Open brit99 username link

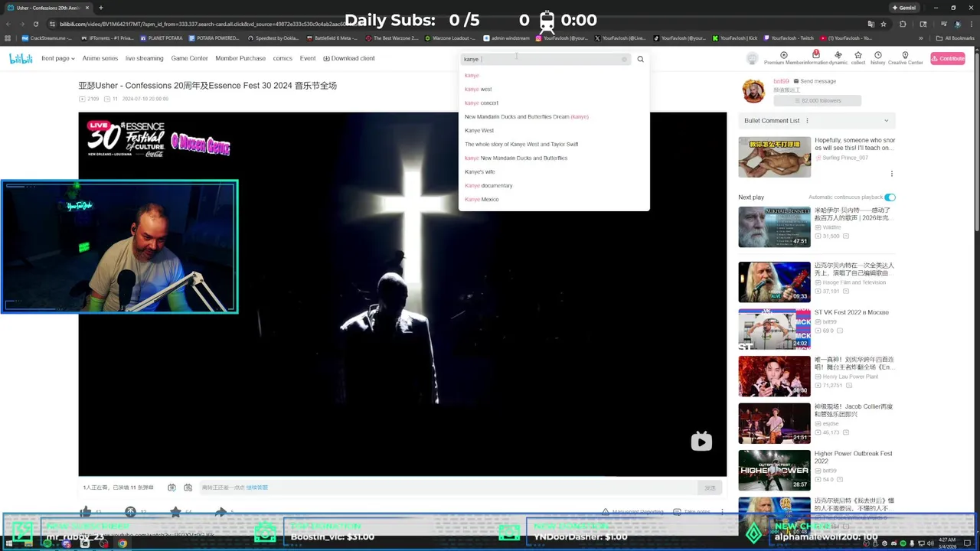coord(781,81)
